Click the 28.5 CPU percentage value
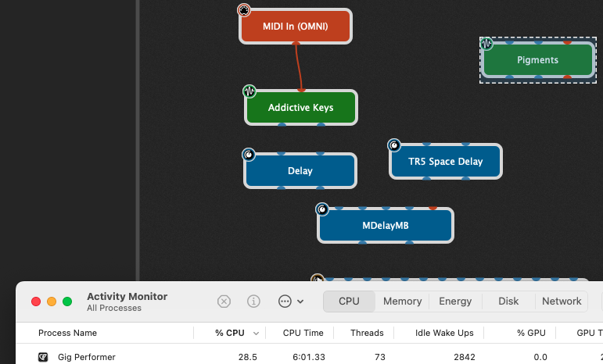This screenshot has width=603, height=364. pyautogui.click(x=248, y=357)
